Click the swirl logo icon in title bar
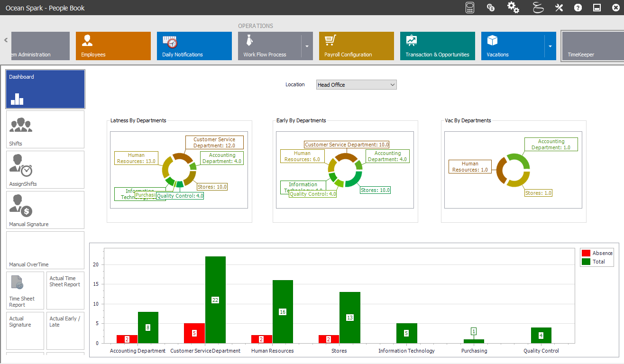624x364 pixels. 538,8
